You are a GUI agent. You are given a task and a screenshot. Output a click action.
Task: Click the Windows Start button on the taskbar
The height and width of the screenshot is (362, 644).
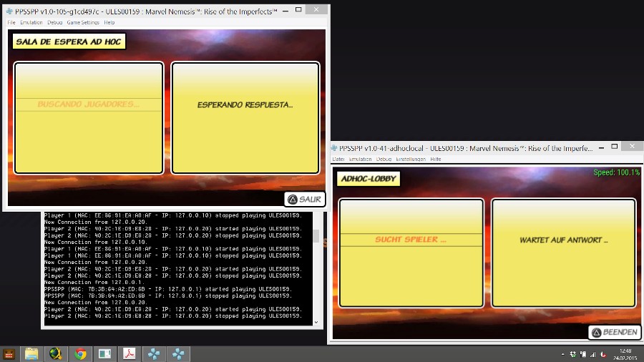pos(9,353)
